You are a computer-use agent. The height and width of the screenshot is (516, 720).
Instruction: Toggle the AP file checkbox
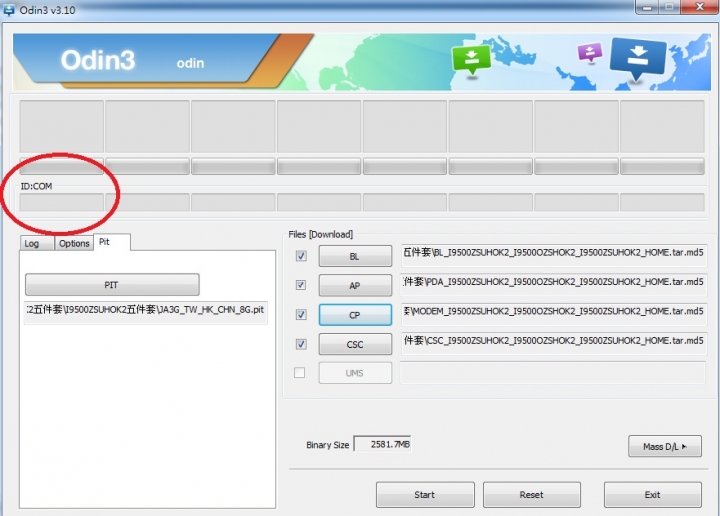click(x=301, y=285)
